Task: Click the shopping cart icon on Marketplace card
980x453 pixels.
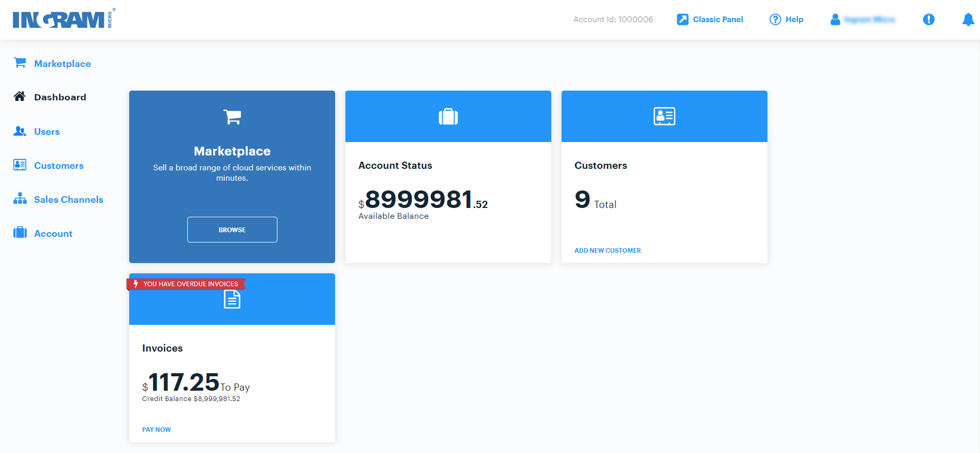Action: (x=232, y=117)
